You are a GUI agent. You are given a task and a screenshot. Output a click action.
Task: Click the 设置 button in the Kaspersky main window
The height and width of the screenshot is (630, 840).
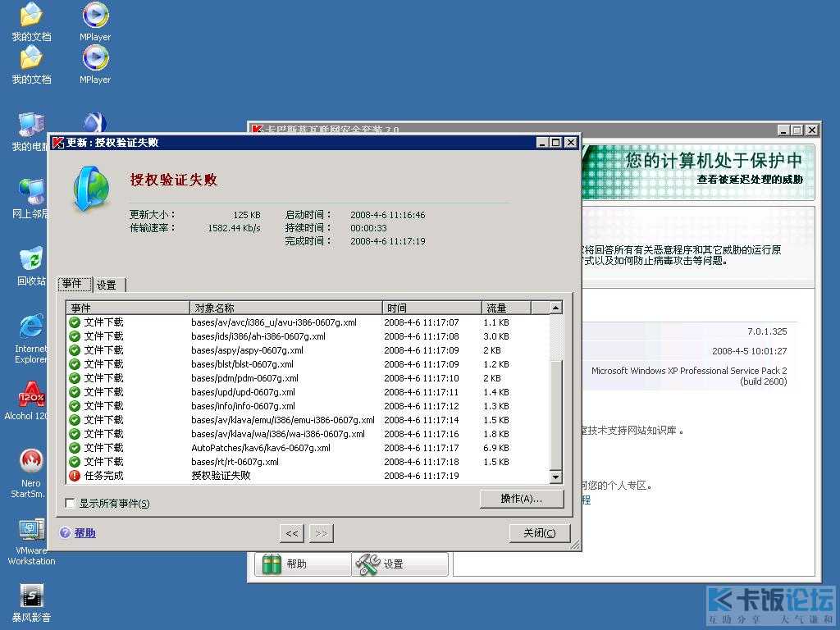(x=399, y=564)
